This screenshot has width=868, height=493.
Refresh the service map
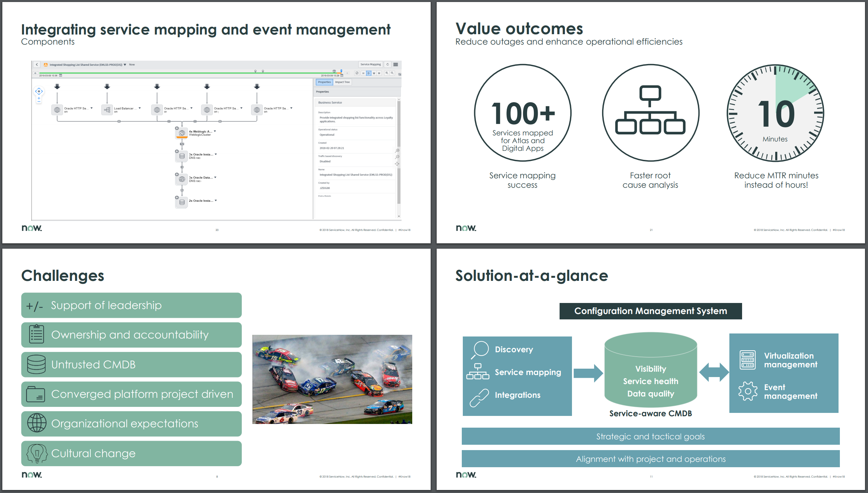coord(388,64)
